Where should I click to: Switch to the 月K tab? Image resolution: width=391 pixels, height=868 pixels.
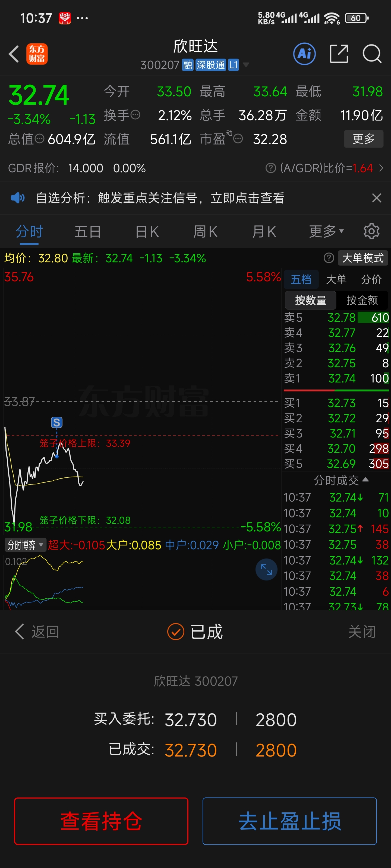264,232
